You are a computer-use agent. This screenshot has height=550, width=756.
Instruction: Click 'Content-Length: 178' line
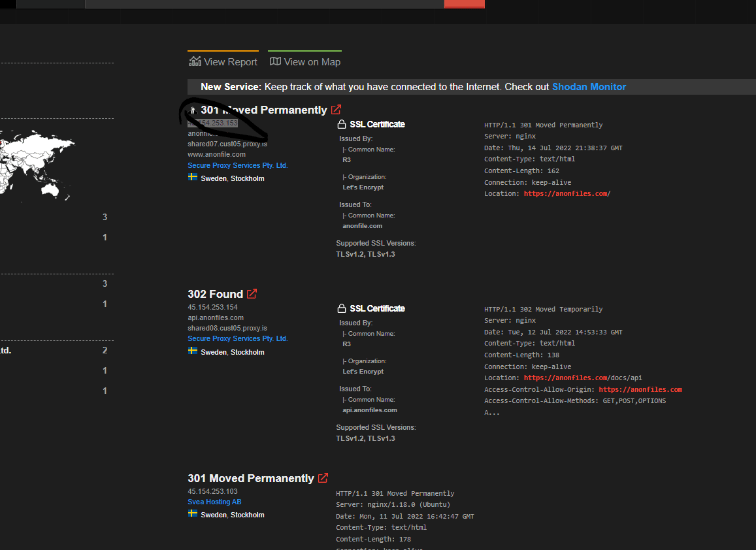point(374,540)
